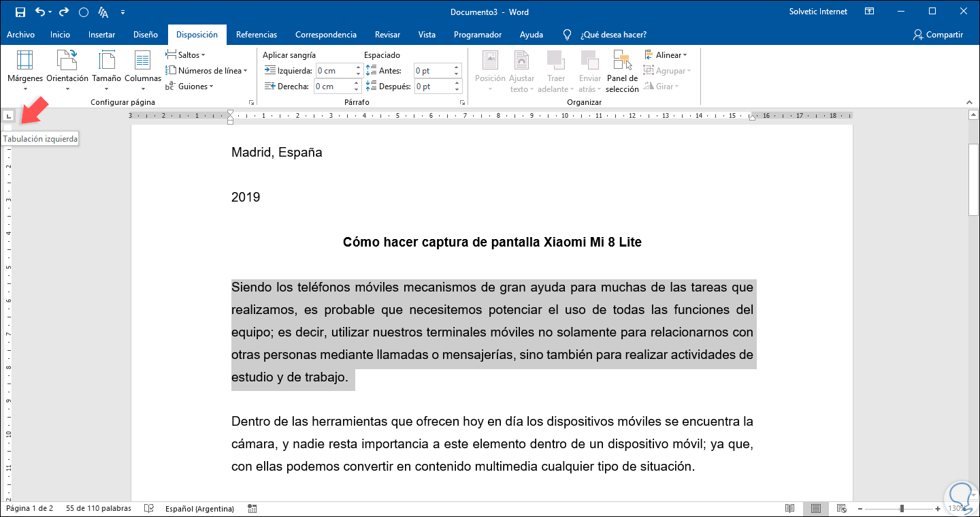Switch to the Referencias tab

point(257,35)
